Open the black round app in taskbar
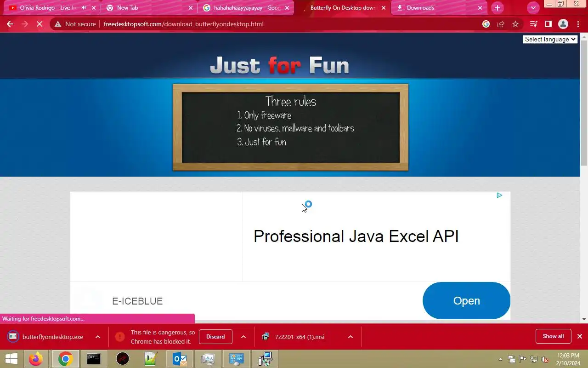Image resolution: width=588 pixels, height=368 pixels. click(123, 359)
